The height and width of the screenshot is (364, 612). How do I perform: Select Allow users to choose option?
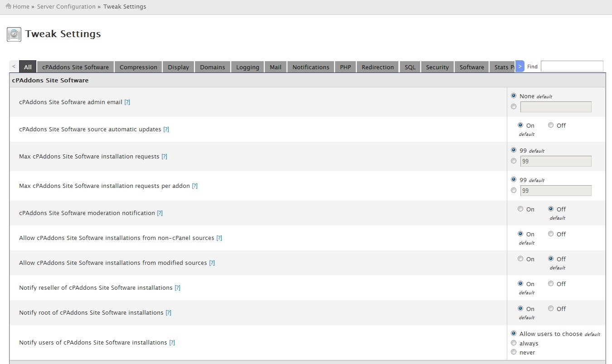pyautogui.click(x=514, y=333)
